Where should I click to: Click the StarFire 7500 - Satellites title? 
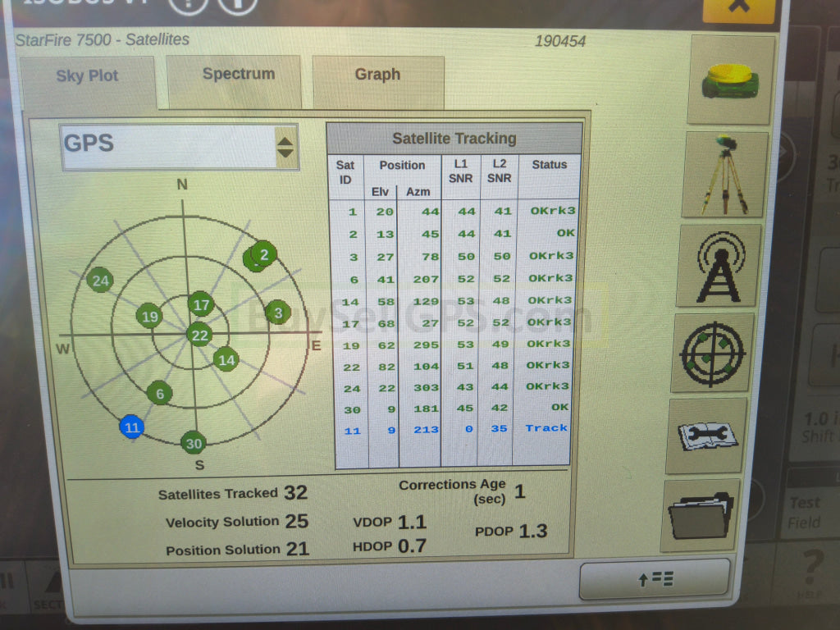click(x=103, y=39)
